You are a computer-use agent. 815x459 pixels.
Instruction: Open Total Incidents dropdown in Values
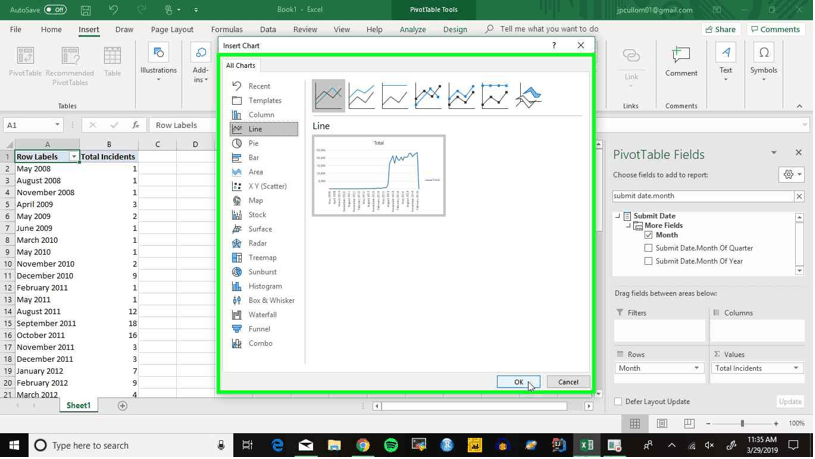796,368
